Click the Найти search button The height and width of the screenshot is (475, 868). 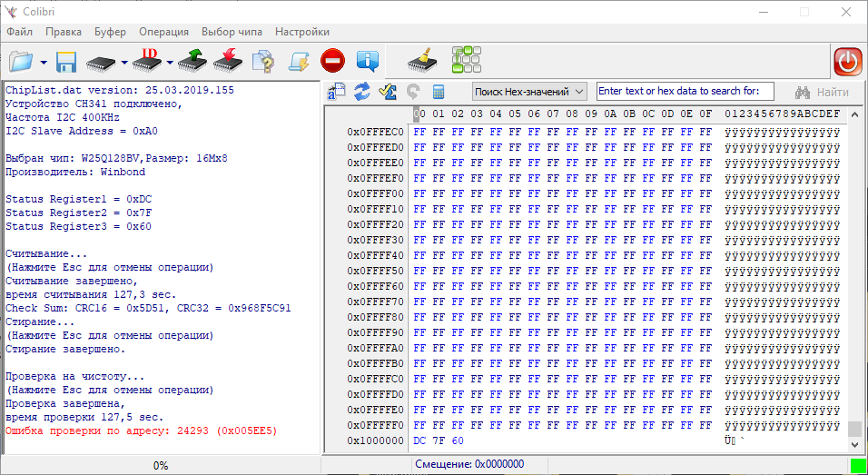(822, 92)
